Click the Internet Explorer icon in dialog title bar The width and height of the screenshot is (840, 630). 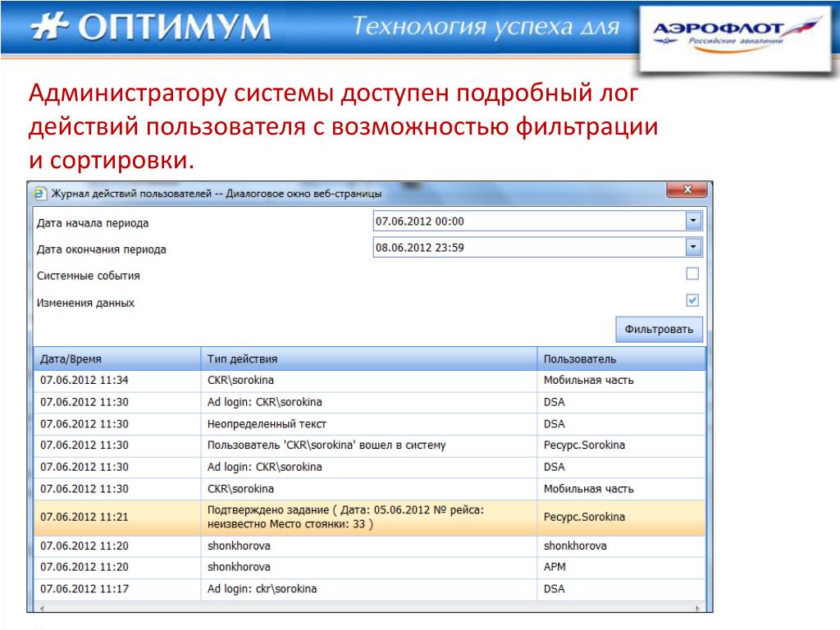(x=40, y=194)
